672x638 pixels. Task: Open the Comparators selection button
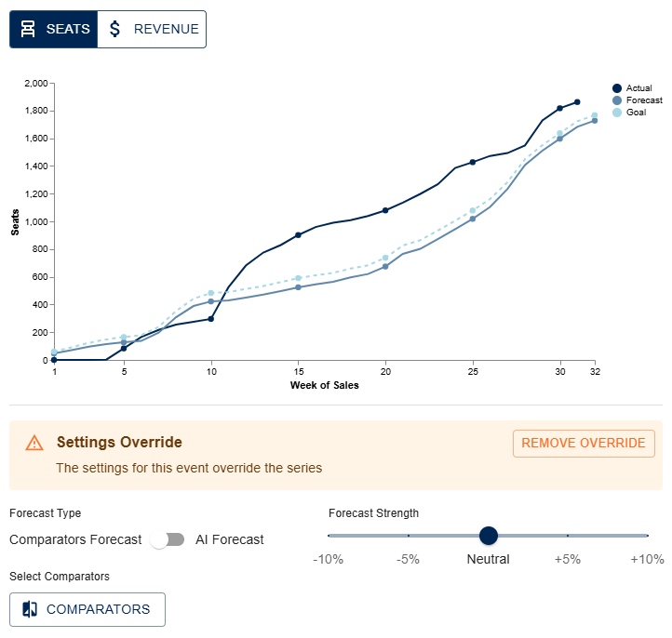tap(87, 609)
